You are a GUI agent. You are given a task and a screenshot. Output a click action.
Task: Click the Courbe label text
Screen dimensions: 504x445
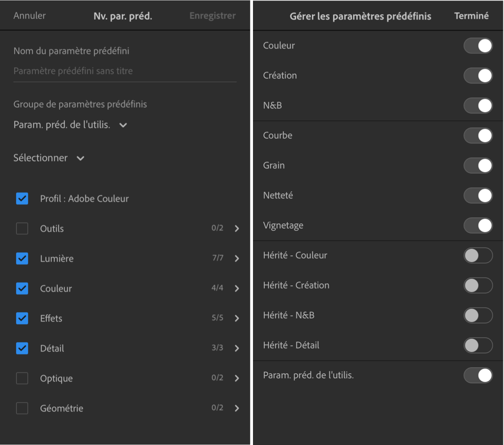pos(278,136)
